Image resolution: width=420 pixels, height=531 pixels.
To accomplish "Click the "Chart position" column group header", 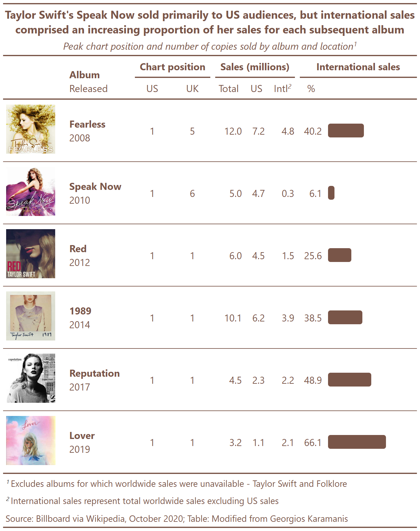I will coord(172,67).
